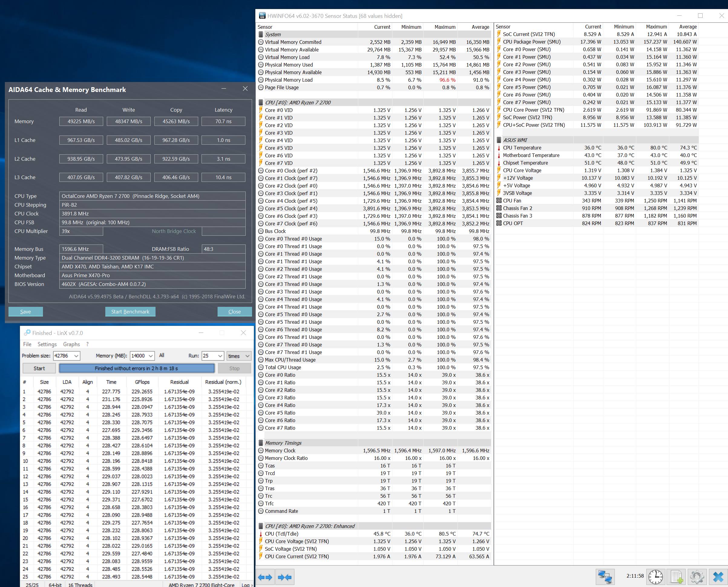
Task: Click the Memory Timings group header icon
Action: (x=261, y=443)
